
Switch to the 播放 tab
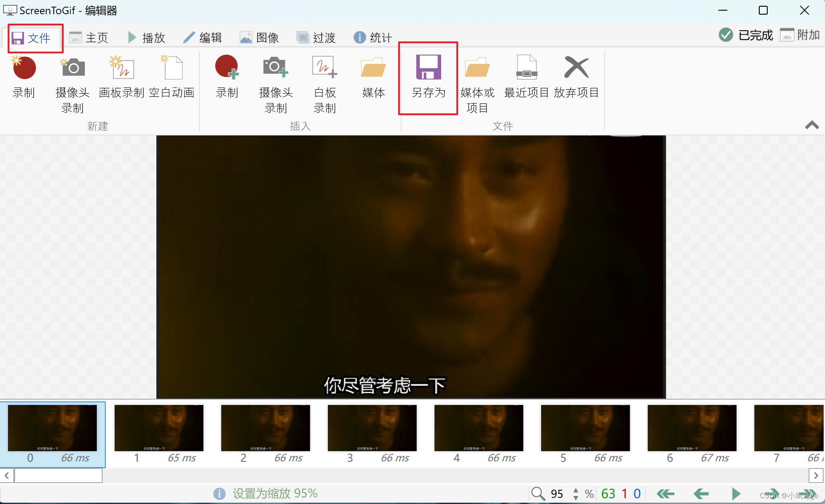(147, 38)
